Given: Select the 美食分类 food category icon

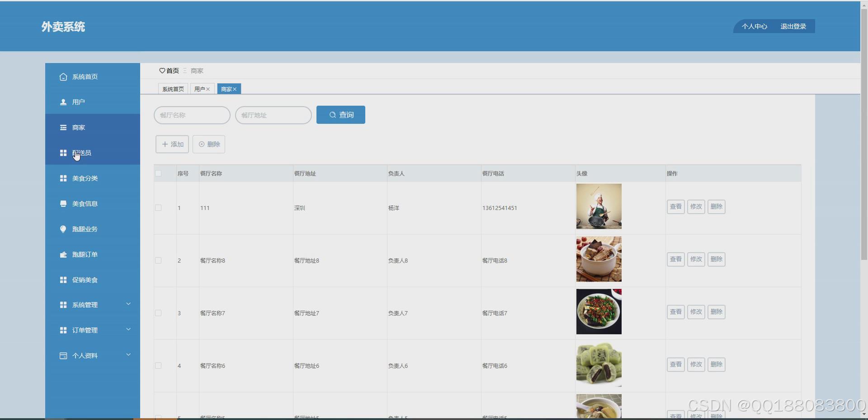Looking at the screenshot, I should [x=63, y=178].
